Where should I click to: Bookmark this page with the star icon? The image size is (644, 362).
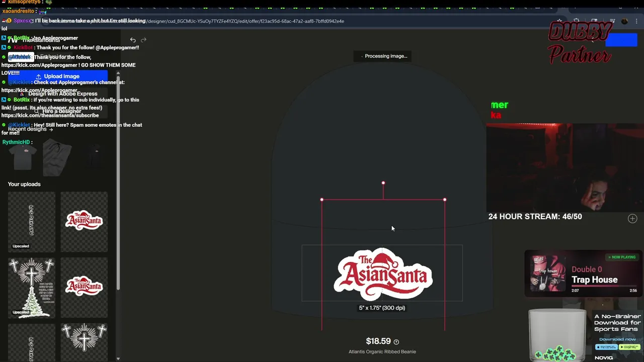[x=559, y=21]
